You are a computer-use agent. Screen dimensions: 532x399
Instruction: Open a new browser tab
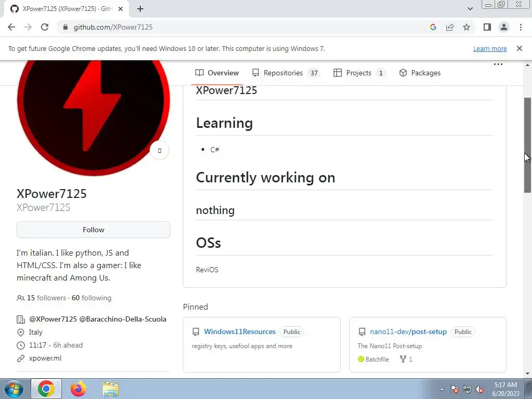140,9
